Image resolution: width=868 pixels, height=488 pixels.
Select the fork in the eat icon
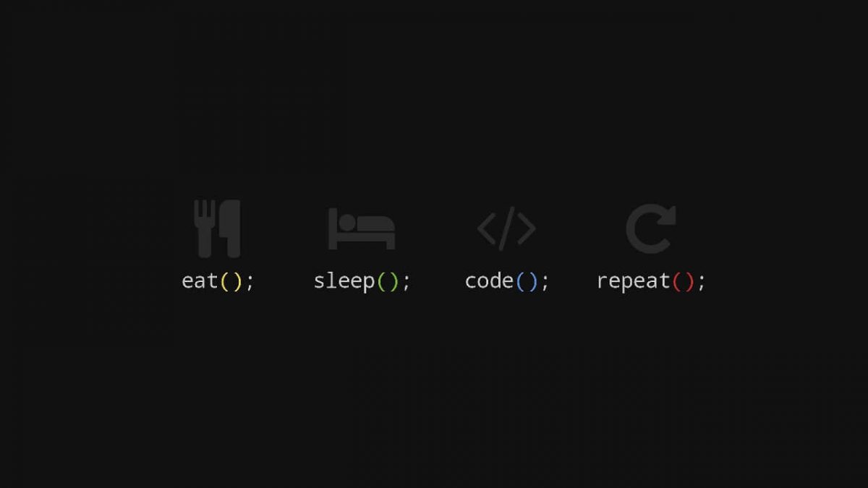click(205, 228)
